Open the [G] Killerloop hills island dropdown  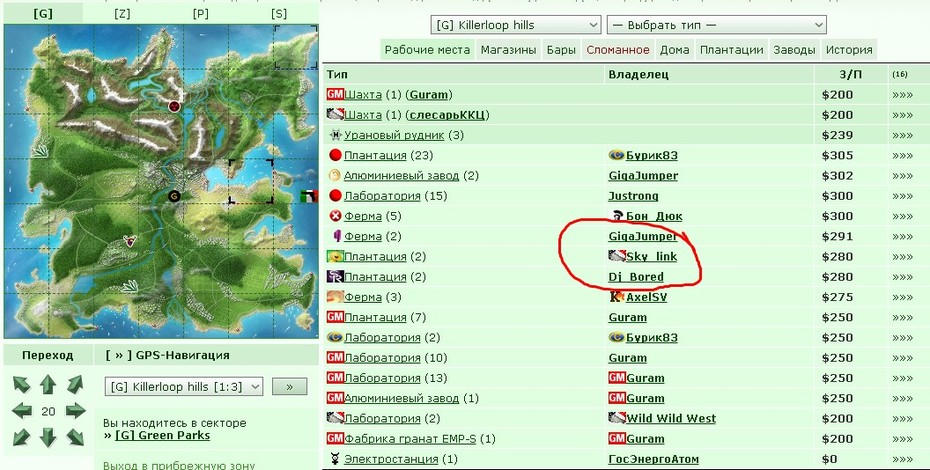[516, 25]
